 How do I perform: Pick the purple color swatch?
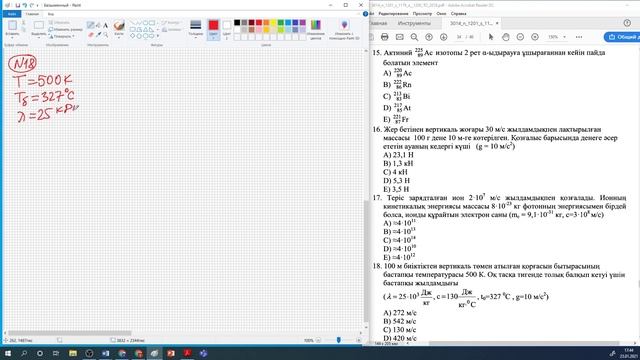302,22
